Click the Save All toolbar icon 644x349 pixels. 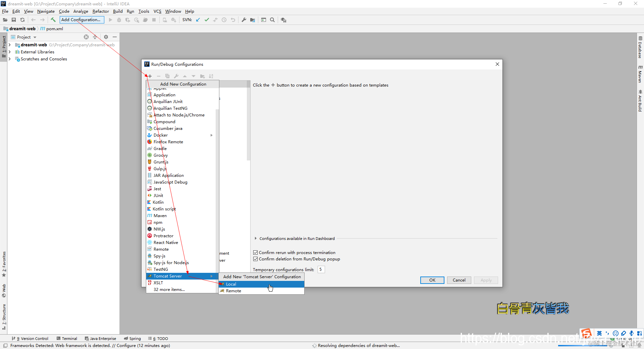point(14,20)
